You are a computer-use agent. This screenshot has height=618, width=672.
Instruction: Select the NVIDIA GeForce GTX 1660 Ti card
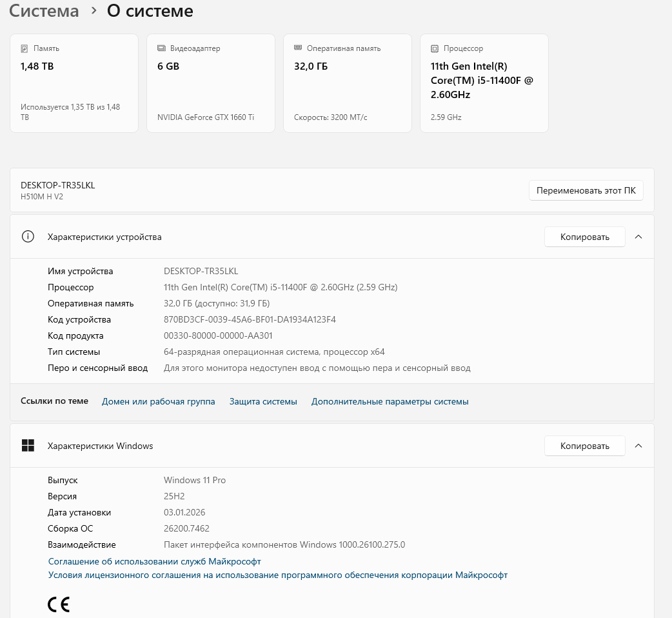coord(210,83)
